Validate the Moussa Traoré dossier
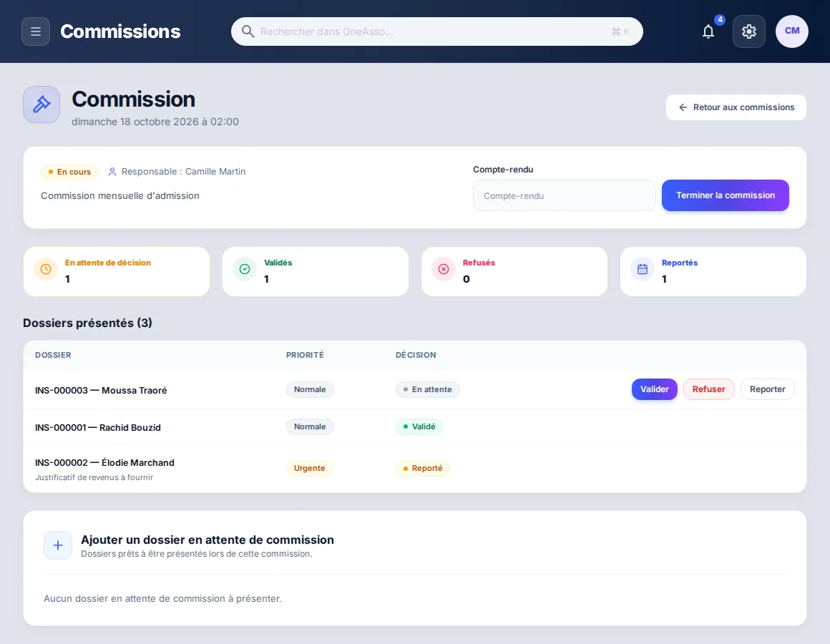Image resolution: width=830 pixels, height=644 pixels. (654, 389)
